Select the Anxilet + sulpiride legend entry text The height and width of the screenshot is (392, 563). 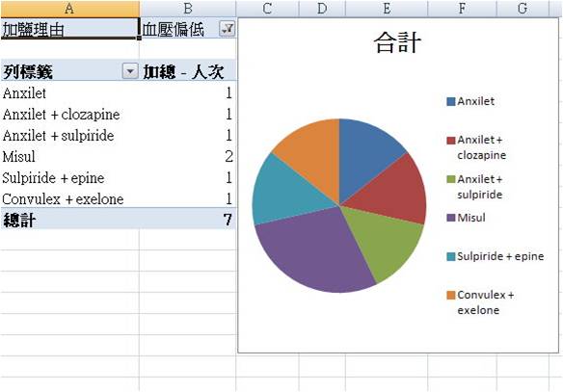tap(480, 187)
